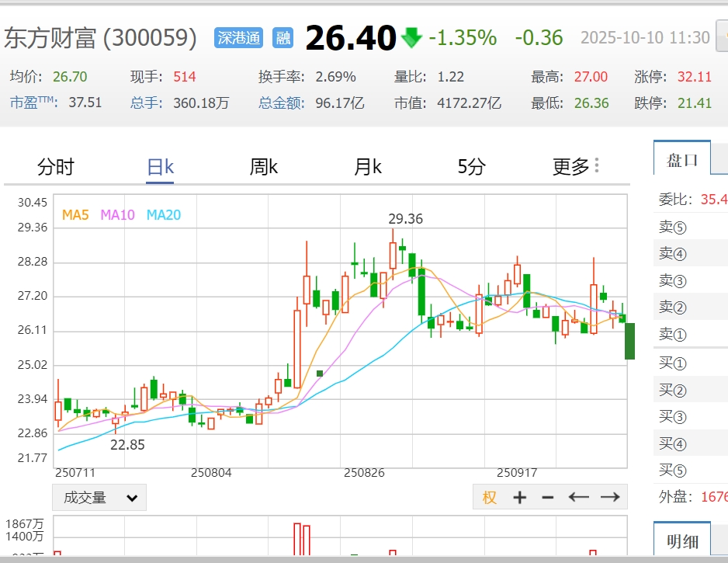728x563 pixels.
Task: Click the 卖② row in order book
Action: click(x=691, y=307)
